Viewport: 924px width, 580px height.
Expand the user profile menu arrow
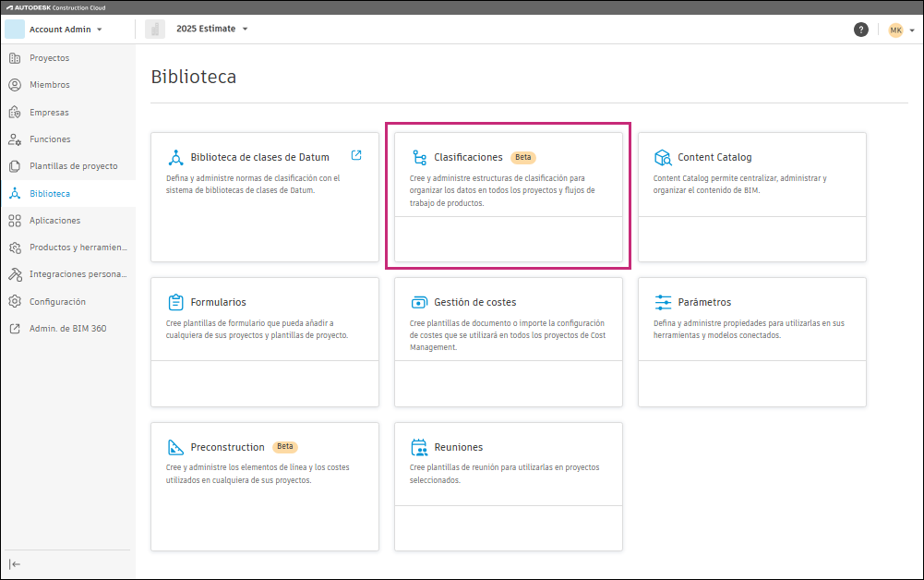point(912,30)
